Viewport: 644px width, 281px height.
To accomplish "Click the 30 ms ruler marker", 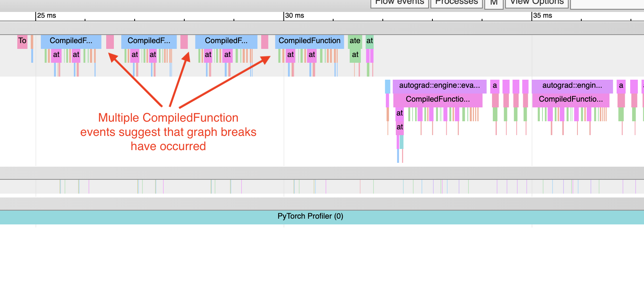I will [294, 16].
